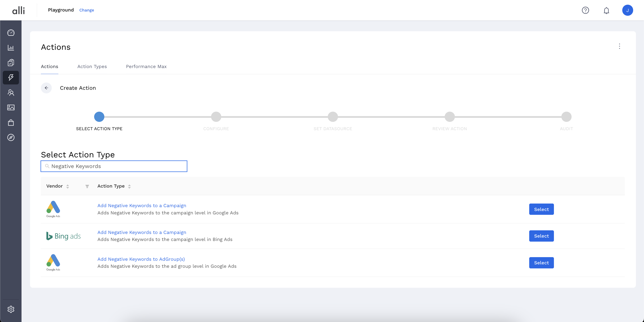Switch to the Performance Max tab
This screenshot has width=644, height=322.
(x=146, y=66)
